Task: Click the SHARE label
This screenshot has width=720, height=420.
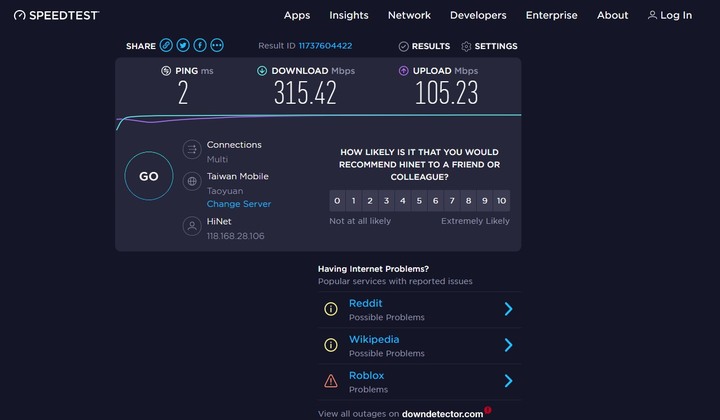Action: click(141, 46)
